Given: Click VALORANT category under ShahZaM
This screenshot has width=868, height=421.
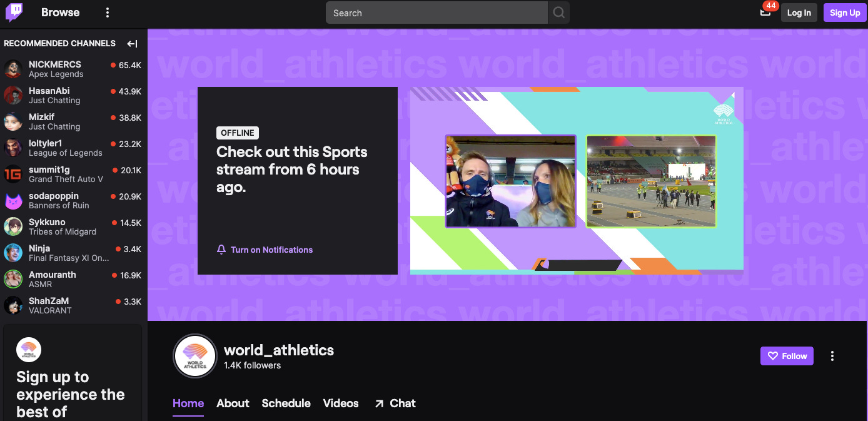Looking at the screenshot, I should (50, 310).
